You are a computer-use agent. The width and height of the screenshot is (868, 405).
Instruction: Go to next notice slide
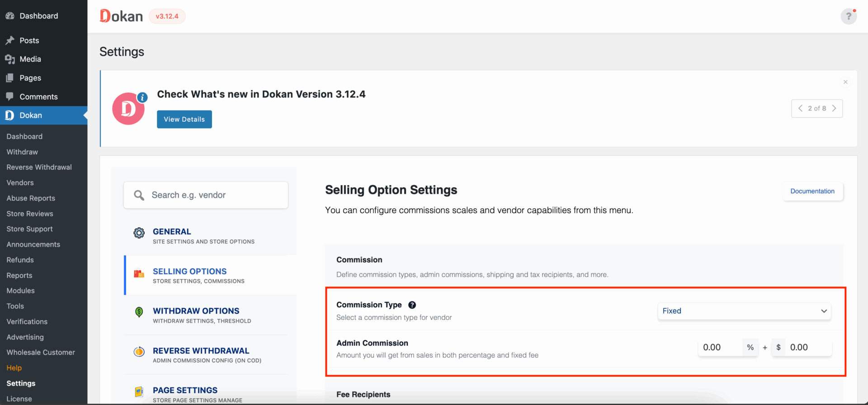tap(834, 109)
